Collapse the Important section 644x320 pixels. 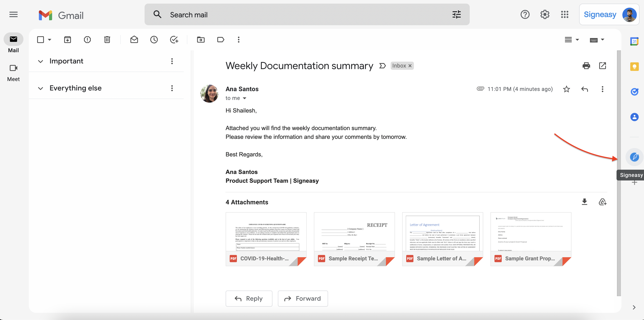pos(41,61)
